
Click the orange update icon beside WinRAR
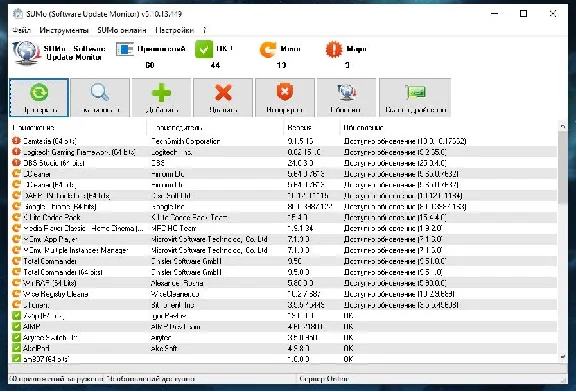click(16, 283)
